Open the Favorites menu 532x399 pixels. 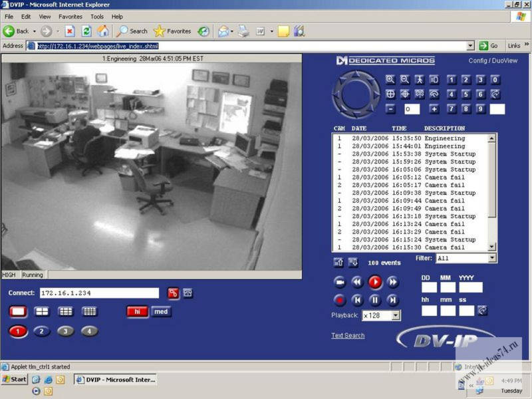tap(70, 16)
